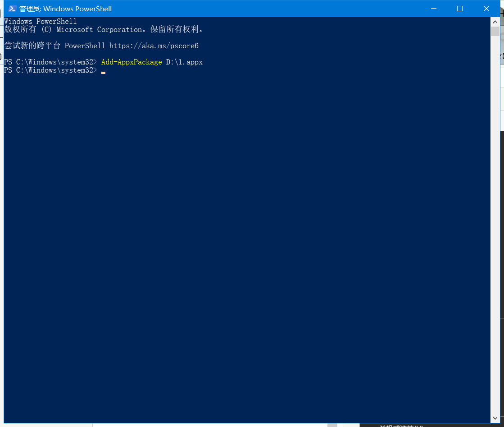Screen dimensions: 504x427
Task: Click the vertical scrollbar thumb
Action: tap(495, 32)
